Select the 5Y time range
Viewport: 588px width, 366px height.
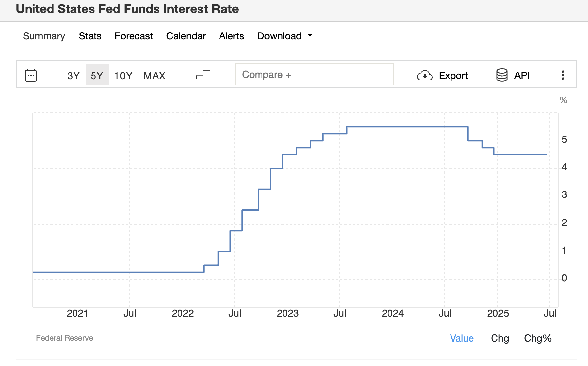click(97, 76)
